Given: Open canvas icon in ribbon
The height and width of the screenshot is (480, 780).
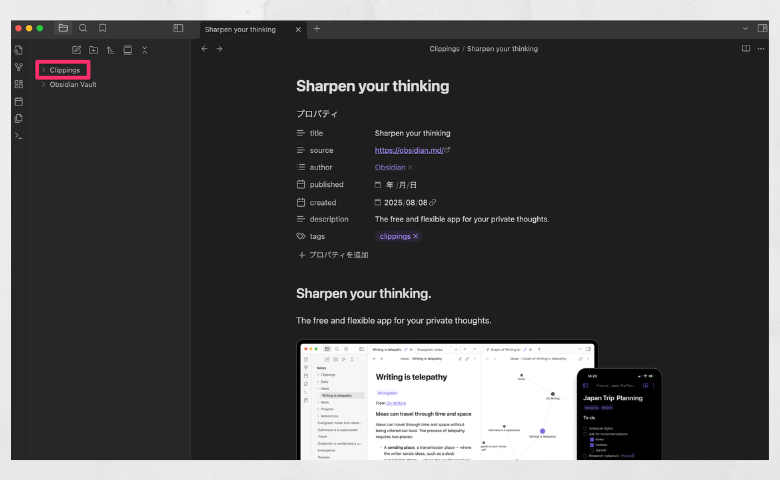Looking at the screenshot, I should pyautogui.click(x=19, y=84).
